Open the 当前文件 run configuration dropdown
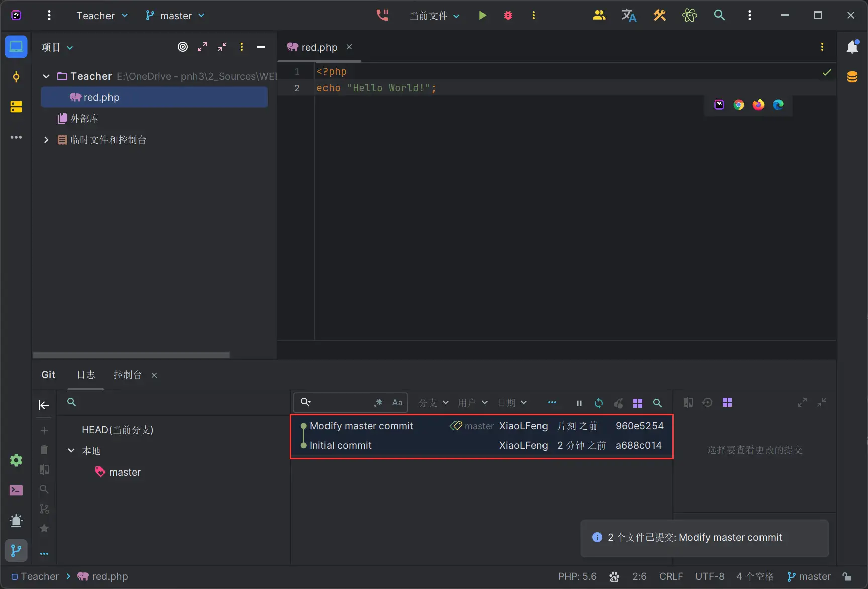The image size is (868, 589). (435, 16)
